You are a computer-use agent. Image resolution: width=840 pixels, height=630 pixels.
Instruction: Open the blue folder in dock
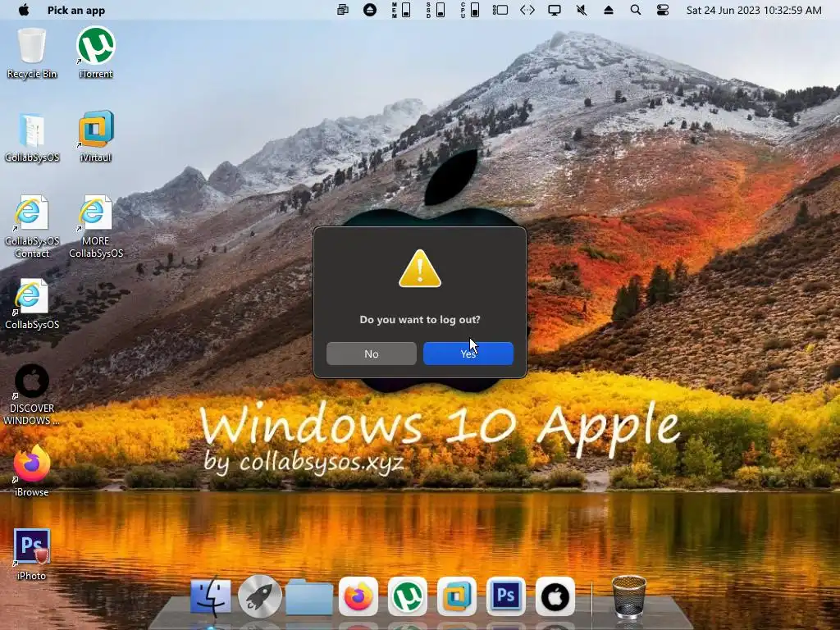[x=309, y=596]
